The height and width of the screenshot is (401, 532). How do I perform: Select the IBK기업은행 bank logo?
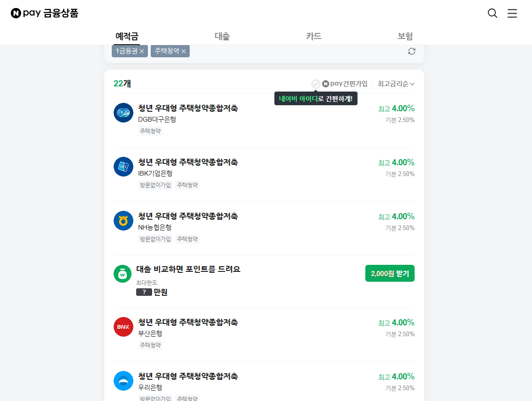point(123,167)
